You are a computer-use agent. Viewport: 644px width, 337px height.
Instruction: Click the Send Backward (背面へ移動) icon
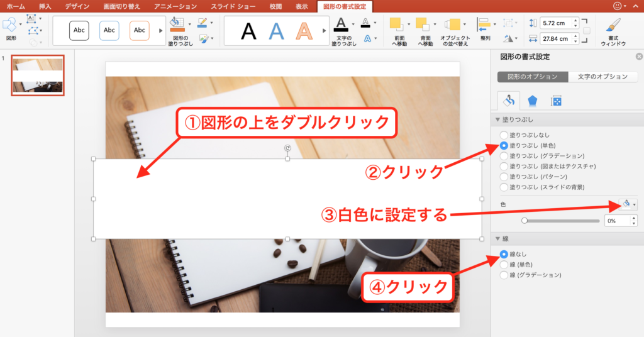click(x=423, y=25)
